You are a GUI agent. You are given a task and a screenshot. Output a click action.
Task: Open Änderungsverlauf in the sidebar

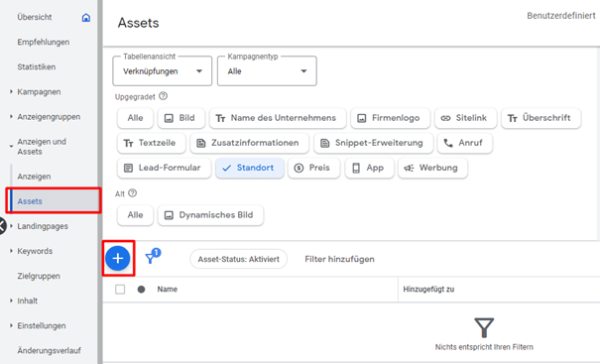49,350
